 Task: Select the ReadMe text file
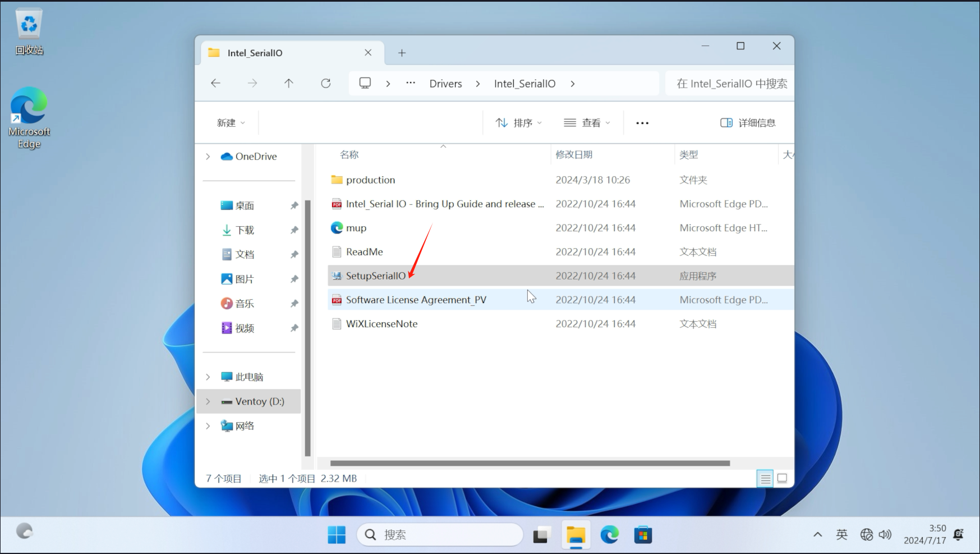tap(561, 252)
